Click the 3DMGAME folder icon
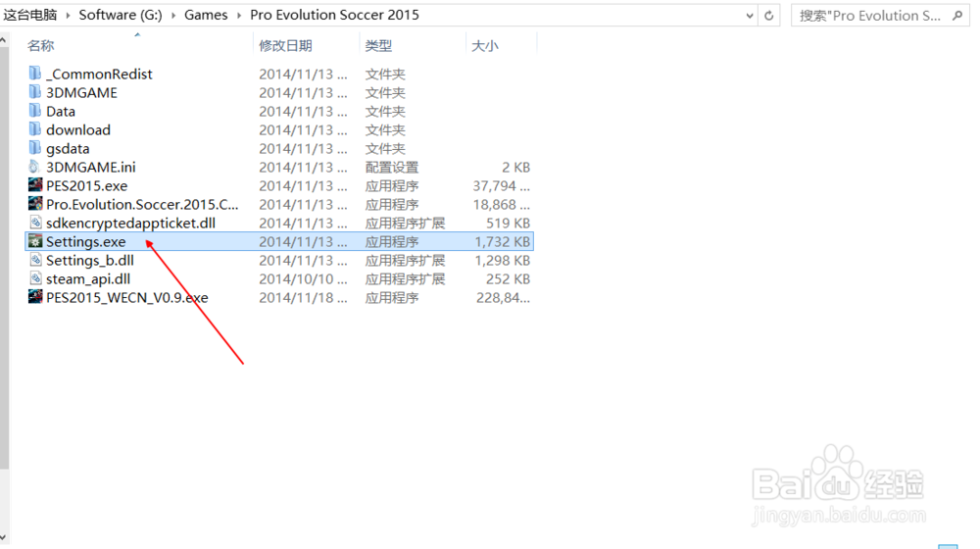Image resolution: width=980 pixels, height=549 pixels. coord(35,92)
